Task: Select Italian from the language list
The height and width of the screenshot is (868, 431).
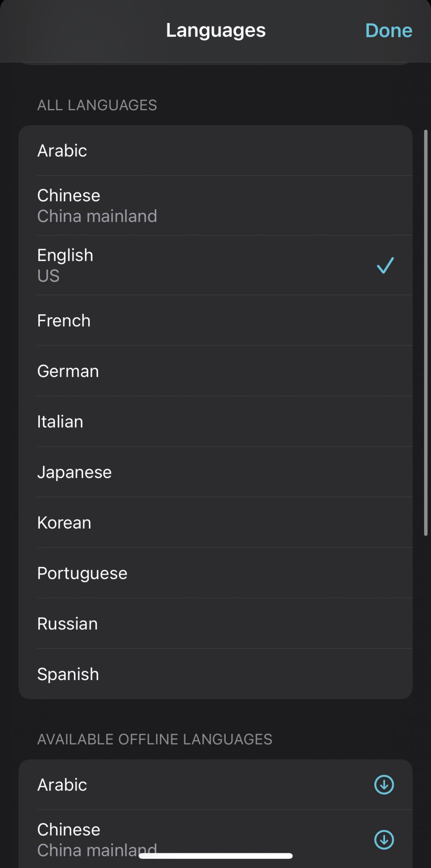Action: [60, 422]
